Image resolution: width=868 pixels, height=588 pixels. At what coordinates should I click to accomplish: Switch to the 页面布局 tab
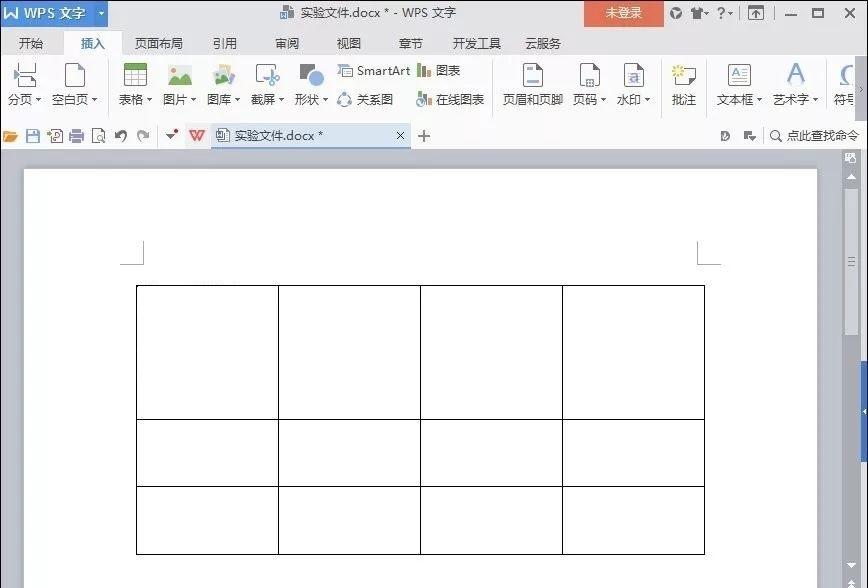tap(159, 43)
